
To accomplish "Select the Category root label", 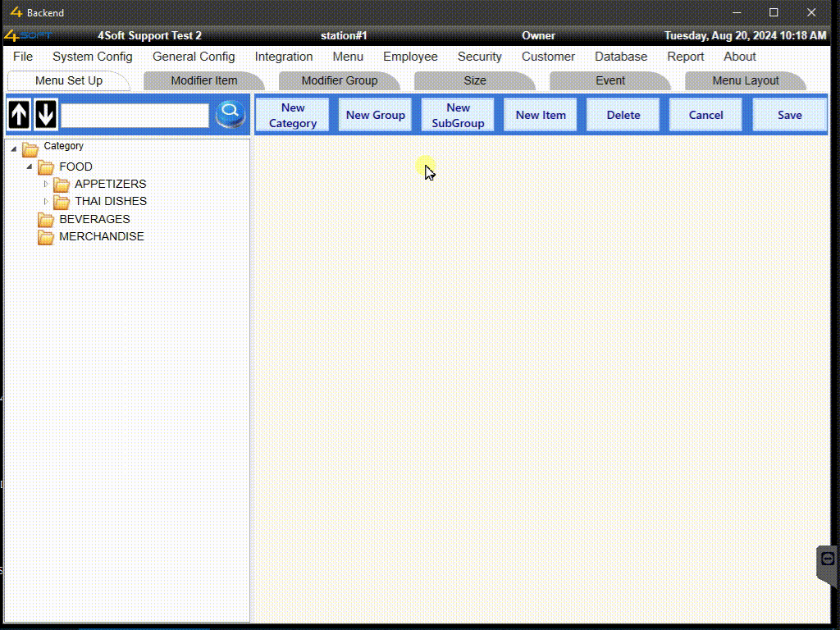I will point(64,146).
